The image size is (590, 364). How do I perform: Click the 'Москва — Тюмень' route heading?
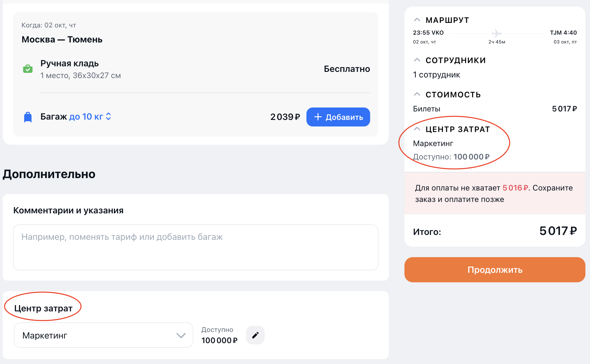62,40
